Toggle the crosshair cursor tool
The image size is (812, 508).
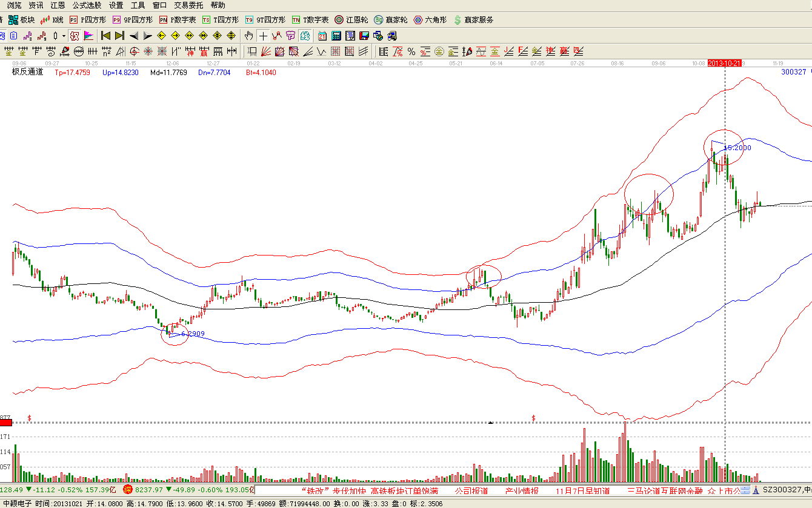263,36
